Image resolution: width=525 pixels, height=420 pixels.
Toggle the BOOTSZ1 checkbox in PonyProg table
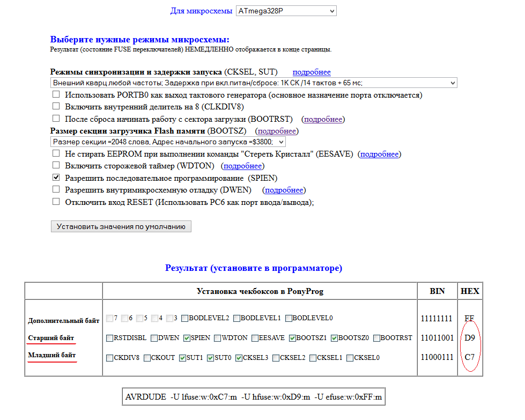pos(292,338)
